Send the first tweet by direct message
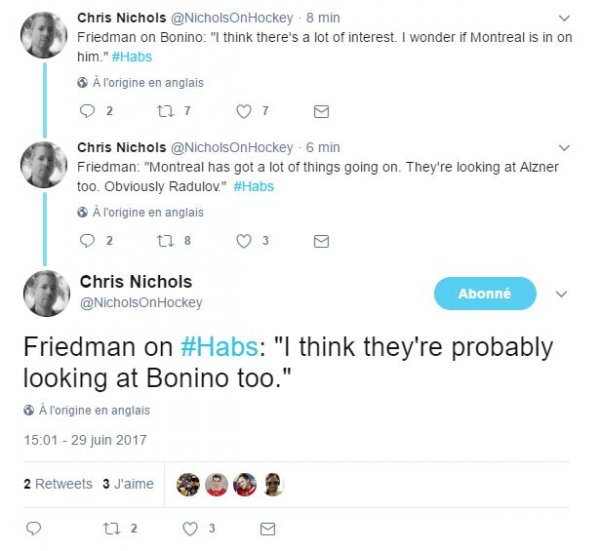600x551 pixels. 321,111
